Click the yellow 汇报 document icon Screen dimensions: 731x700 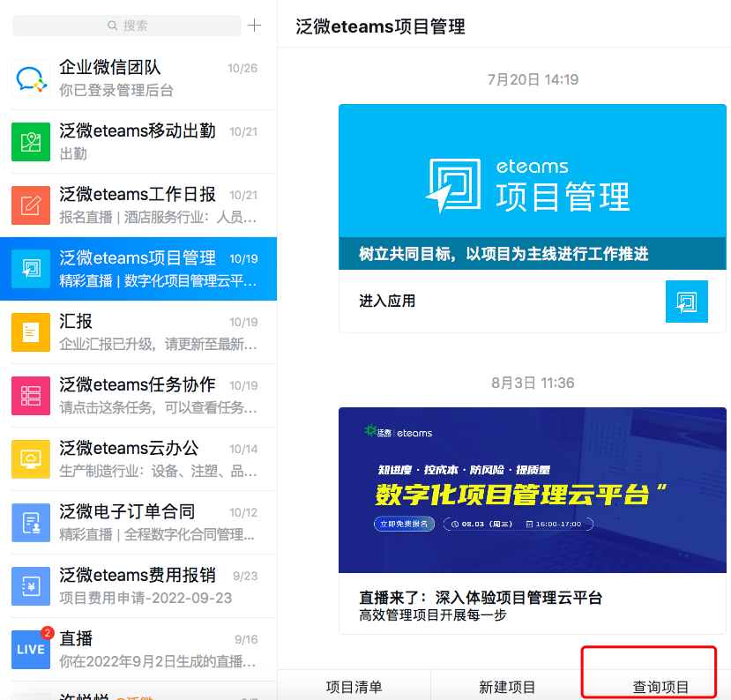[x=31, y=331]
